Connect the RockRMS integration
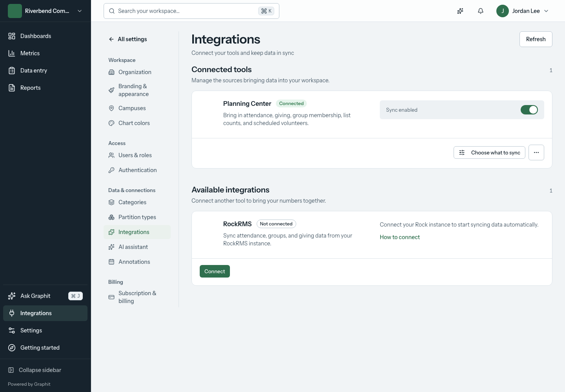Viewport: 565px width, 392px height. tap(215, 271)
